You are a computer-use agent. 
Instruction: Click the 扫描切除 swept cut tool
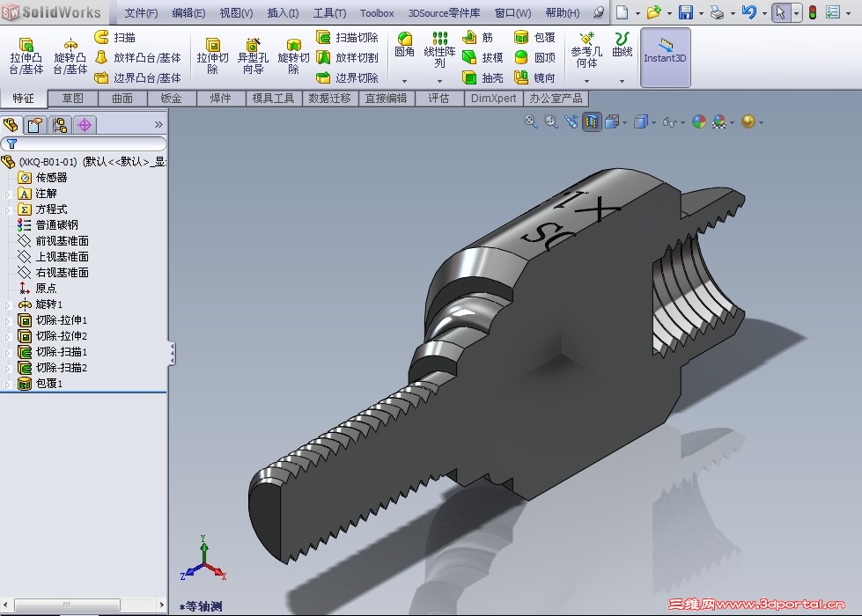click(348, 37)
